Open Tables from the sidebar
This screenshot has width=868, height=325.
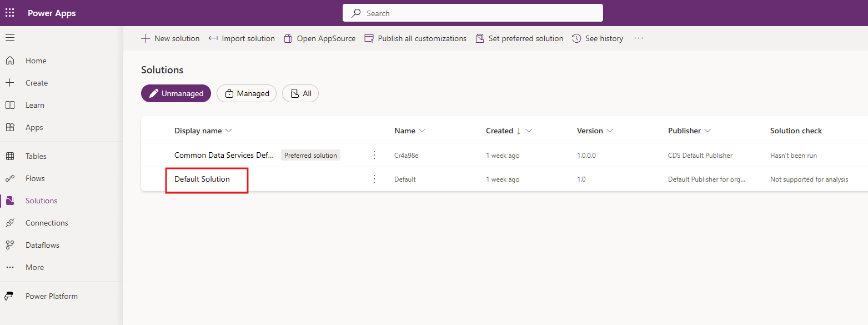(x=36, y=156)
